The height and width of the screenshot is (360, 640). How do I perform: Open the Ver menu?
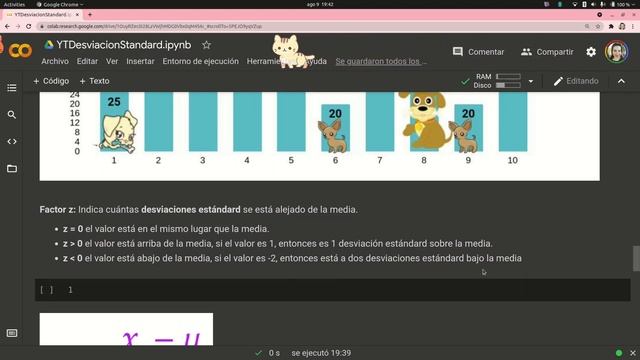point(112,61)
